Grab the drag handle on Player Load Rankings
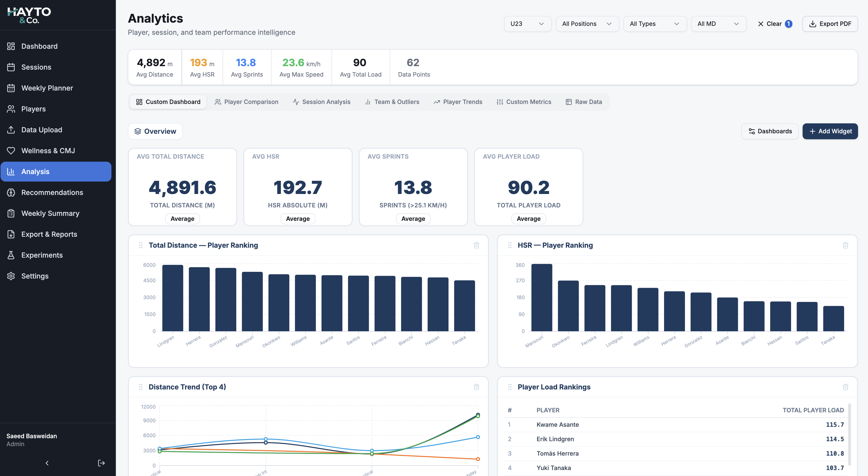Screen dimensions: 868x476 510,387
